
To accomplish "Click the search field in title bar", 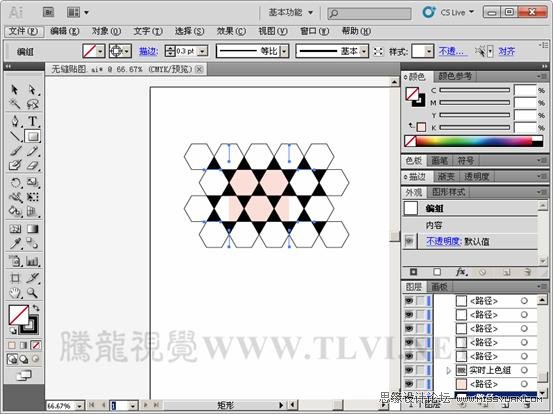I will (369, 13).
